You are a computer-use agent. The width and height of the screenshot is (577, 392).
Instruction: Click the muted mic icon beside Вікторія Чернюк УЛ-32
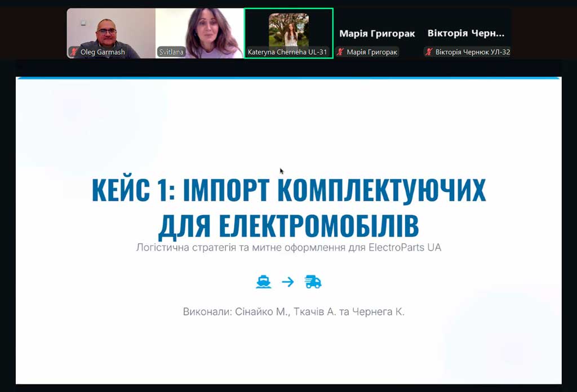pos(429,52)
